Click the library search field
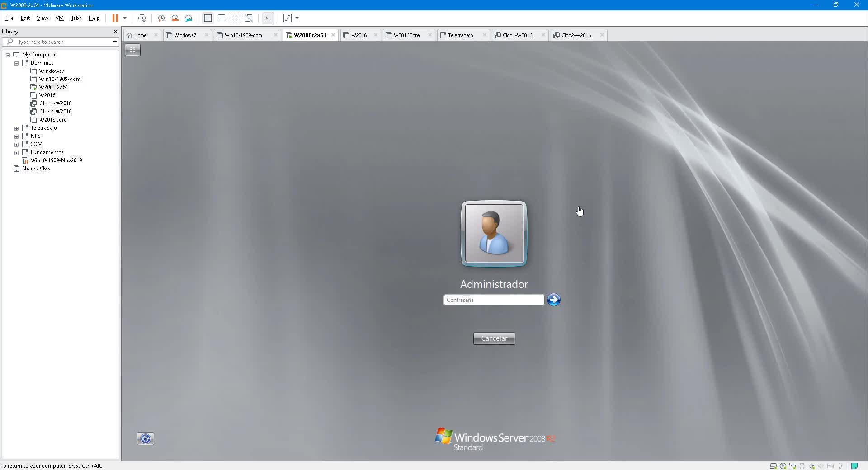 point(60,42)
